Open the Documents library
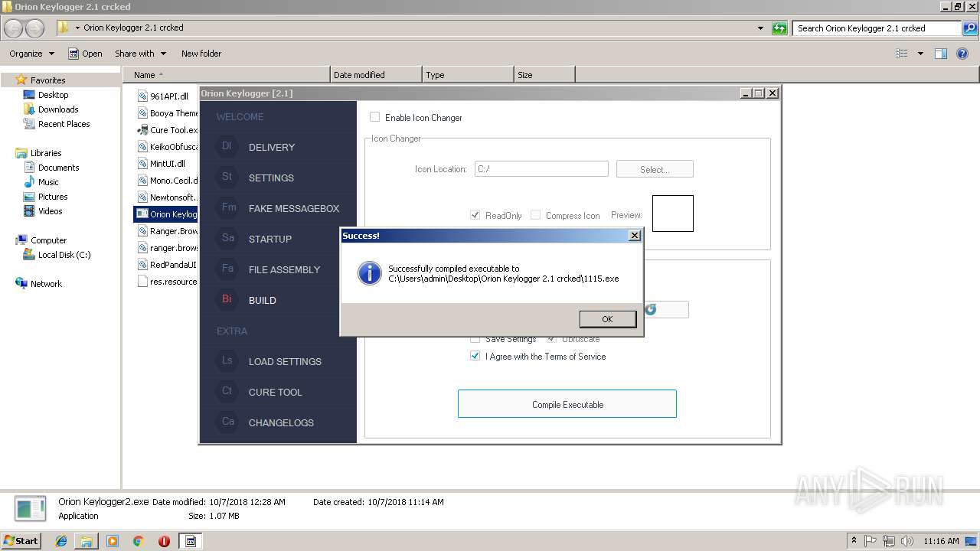The width and height of the screenshot is (980, 551). coord(58,168)
